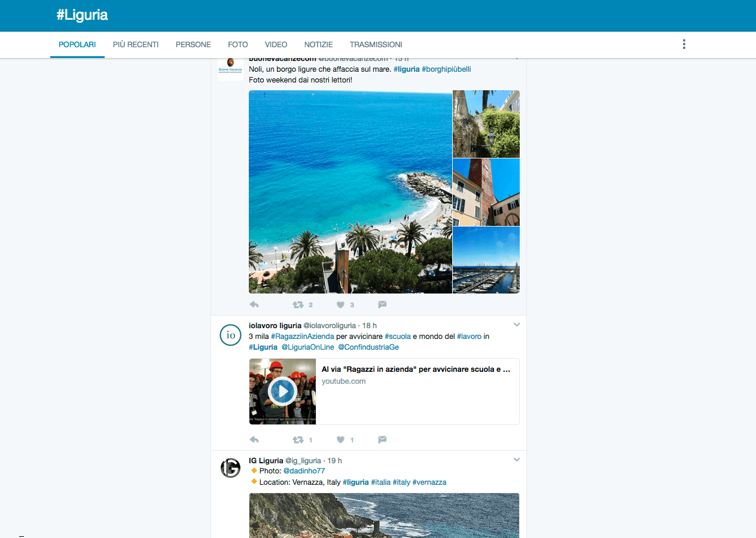Open the Ragazzi in azienda card title

click(416, 369)
